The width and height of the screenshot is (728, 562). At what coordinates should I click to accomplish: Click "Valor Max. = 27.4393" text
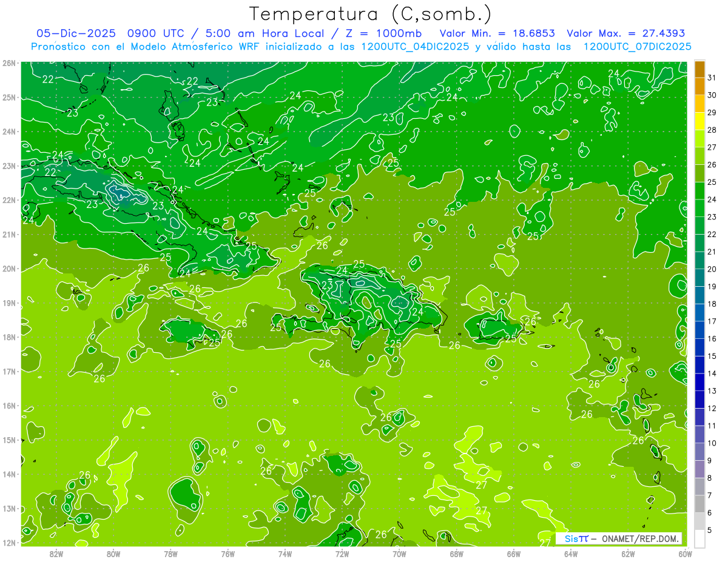click(x=625, y=33)
